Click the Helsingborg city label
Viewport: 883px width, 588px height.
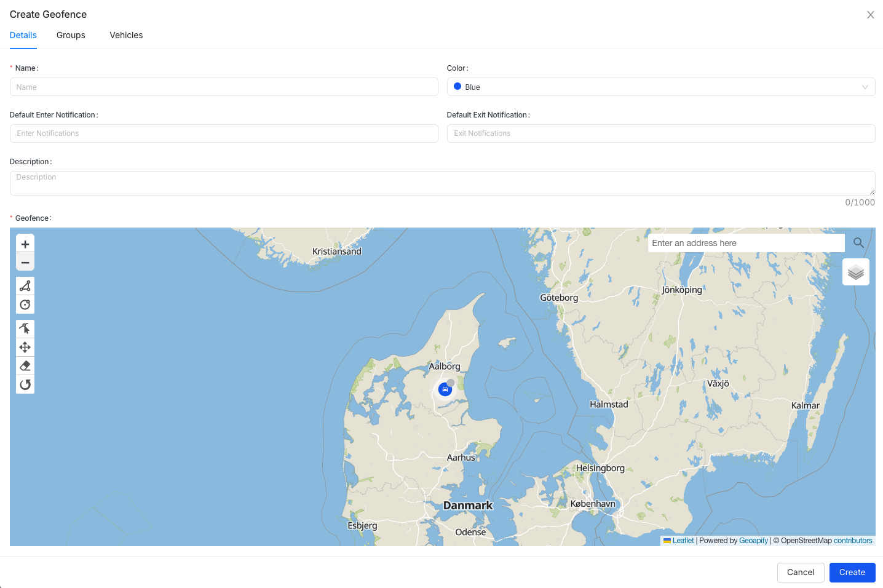(600, 468)
